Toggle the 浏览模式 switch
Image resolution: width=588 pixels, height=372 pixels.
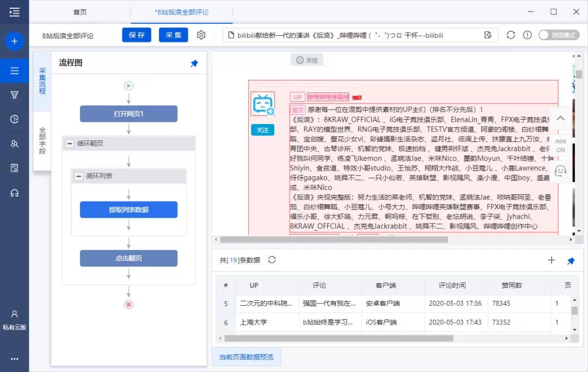[x=559, y=35]
